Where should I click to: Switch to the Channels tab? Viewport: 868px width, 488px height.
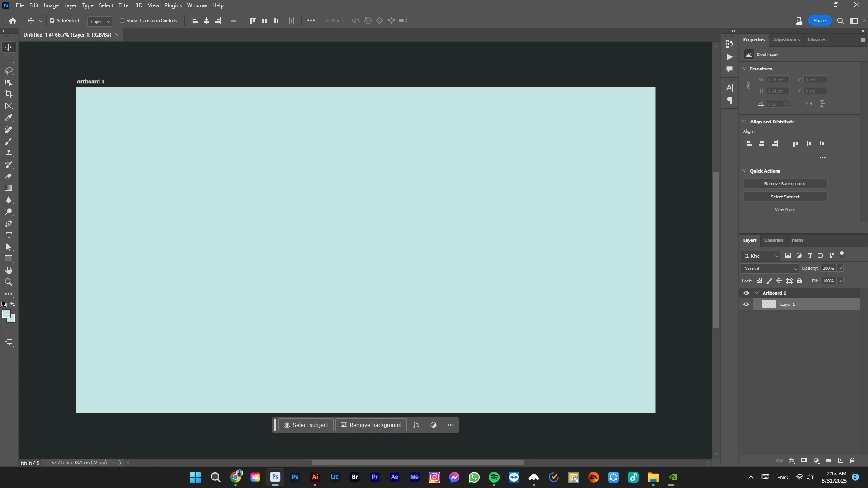pos(774,240)
